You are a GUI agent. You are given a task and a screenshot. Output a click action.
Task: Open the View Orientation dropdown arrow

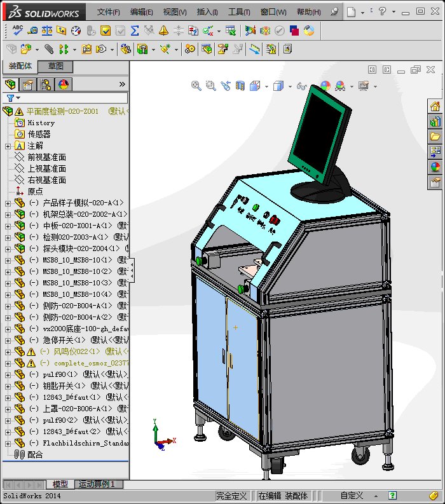pyautogui.click(x=266, y=86)
